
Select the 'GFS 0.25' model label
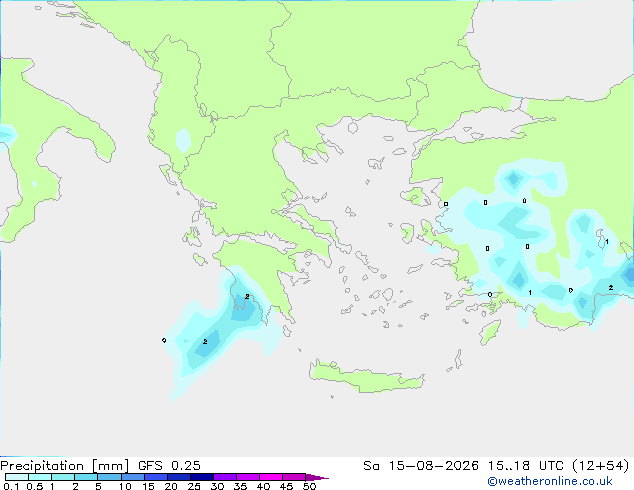169,466
